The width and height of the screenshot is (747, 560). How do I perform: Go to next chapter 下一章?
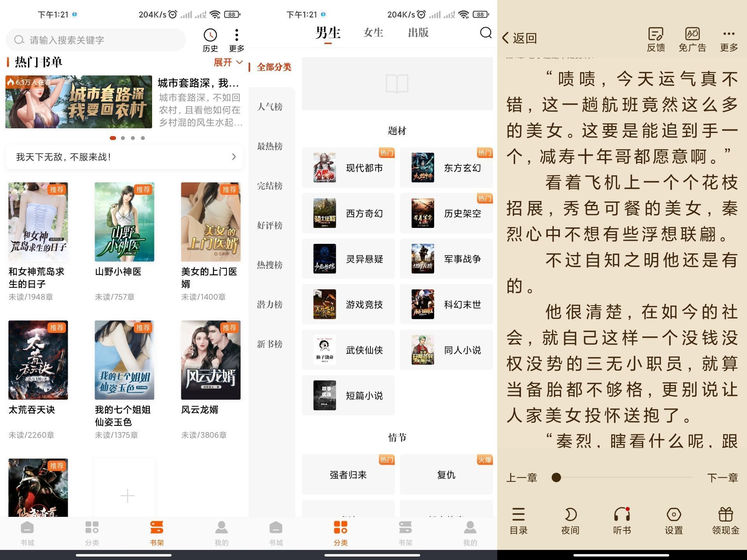[x=722, y=478]
